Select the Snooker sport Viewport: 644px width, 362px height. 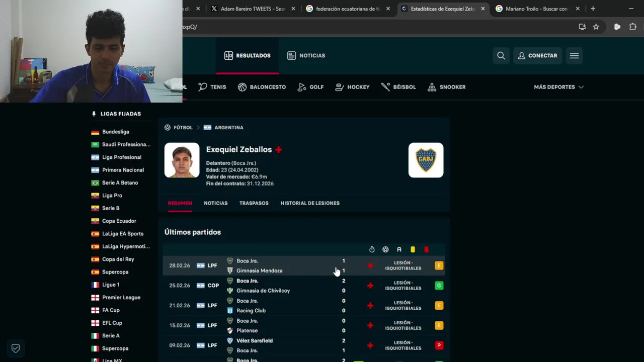(x=446, y=87)
